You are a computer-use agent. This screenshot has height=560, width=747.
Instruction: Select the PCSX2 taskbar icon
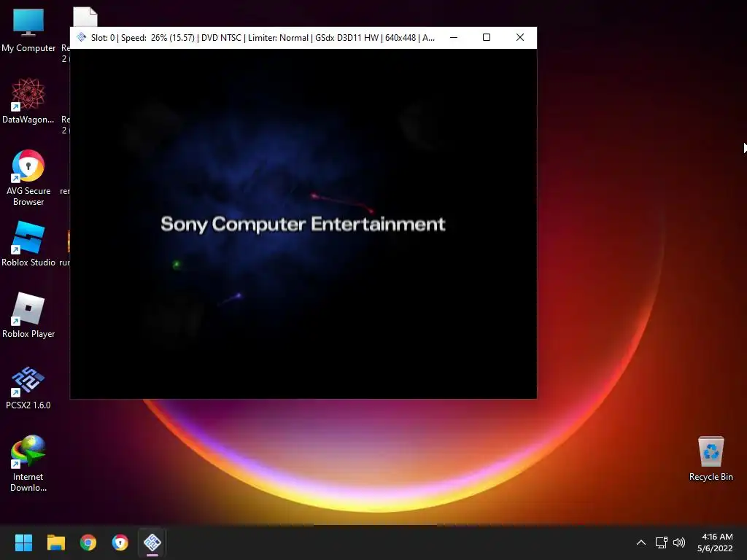point(152,542)
